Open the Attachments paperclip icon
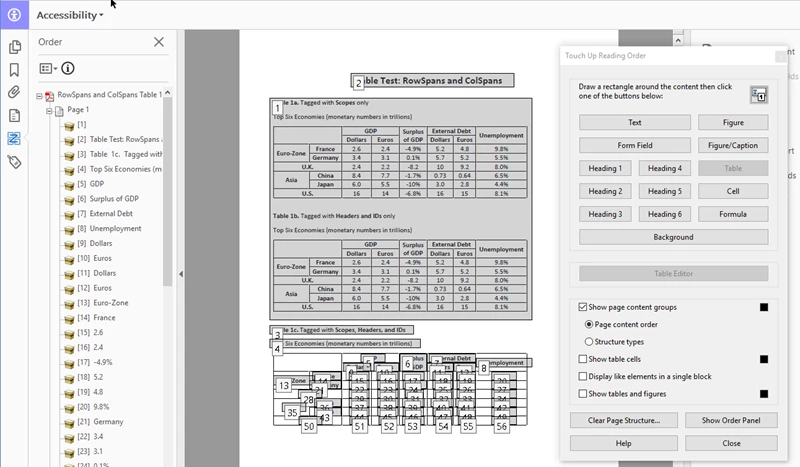800x467 pixels. (x=14, y=92)
